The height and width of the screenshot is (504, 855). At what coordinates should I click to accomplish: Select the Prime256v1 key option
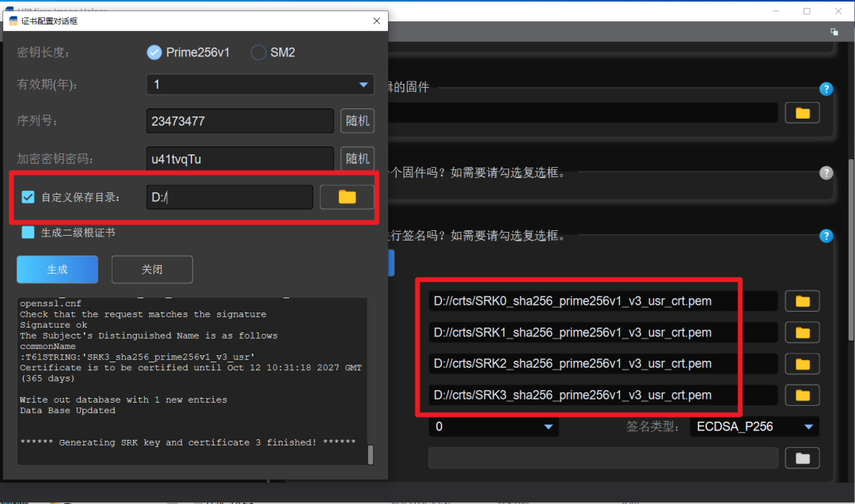coord(188,52)
